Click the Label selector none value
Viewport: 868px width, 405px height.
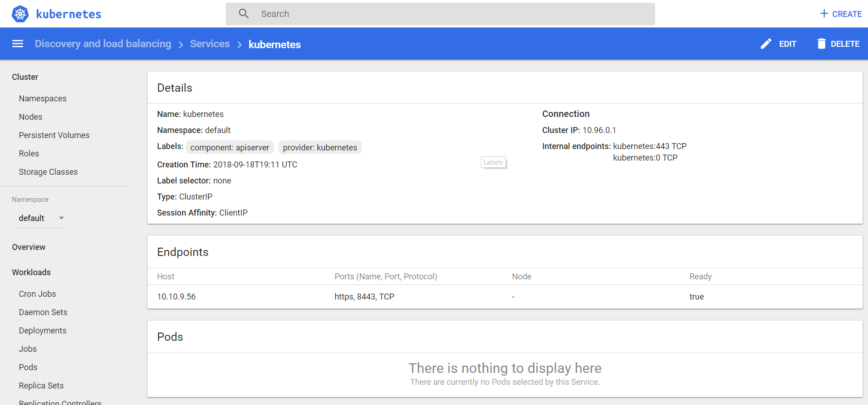pos(222,181)
